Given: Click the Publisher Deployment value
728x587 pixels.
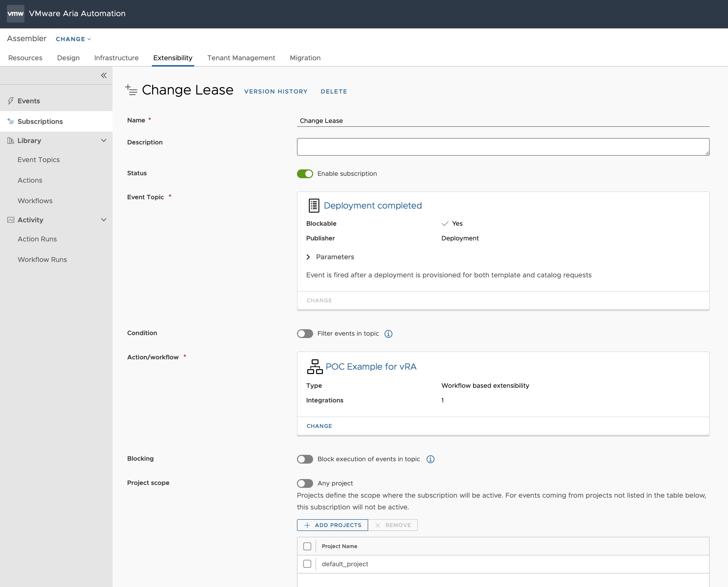Looking at the screenshot, I should click(460, 238).
